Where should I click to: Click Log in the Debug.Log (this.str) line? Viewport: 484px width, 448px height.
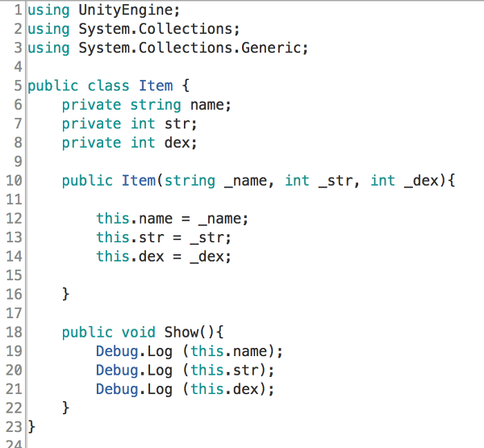point(160,371)
